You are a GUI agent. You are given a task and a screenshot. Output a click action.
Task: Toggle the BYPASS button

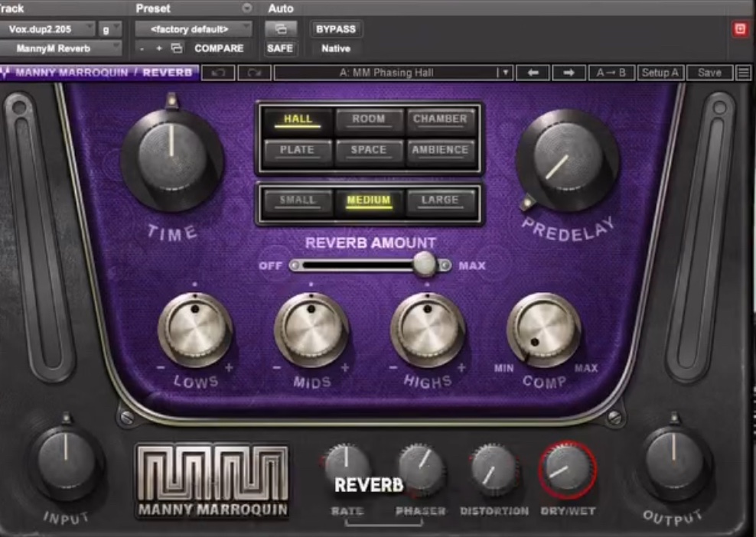coord(336,29)
